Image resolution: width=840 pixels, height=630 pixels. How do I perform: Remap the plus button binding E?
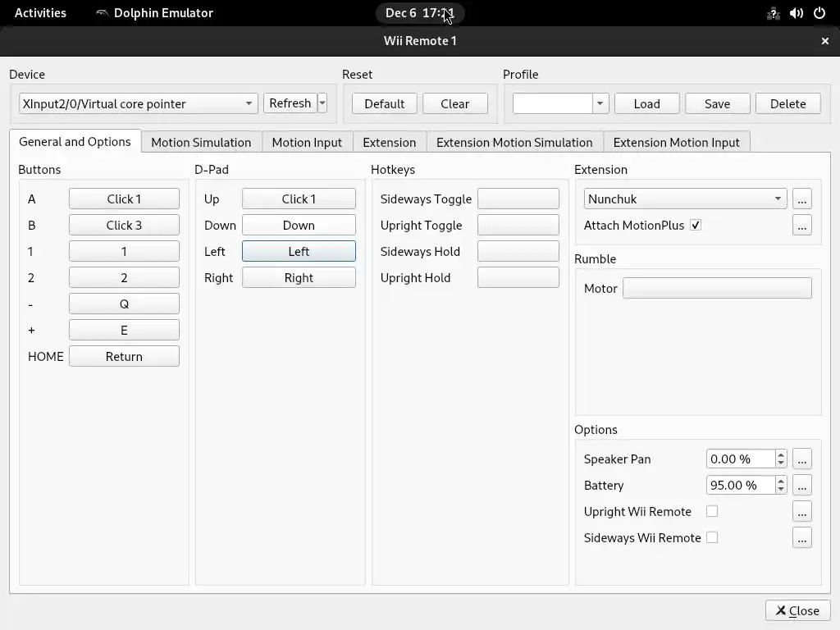click(x=124, y=330)
